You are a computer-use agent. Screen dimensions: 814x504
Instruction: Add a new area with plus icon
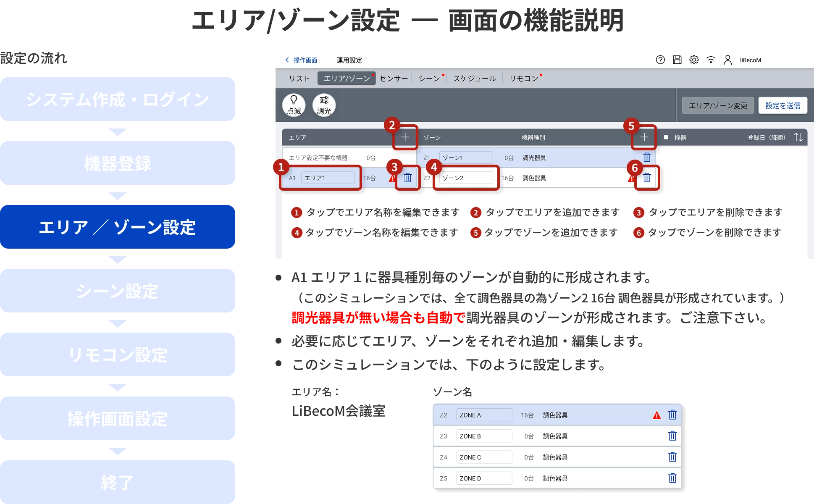(x=405, y=137)
